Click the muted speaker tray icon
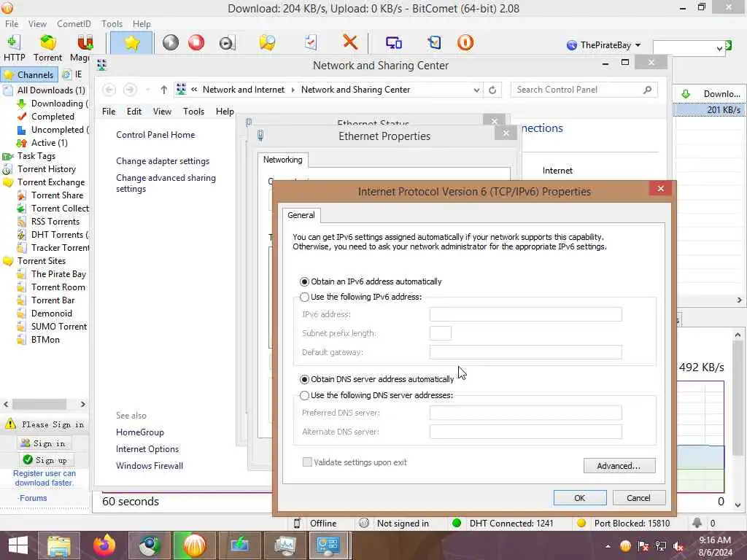Viewport: 747px width, 560px height. [x=679, y=546]
